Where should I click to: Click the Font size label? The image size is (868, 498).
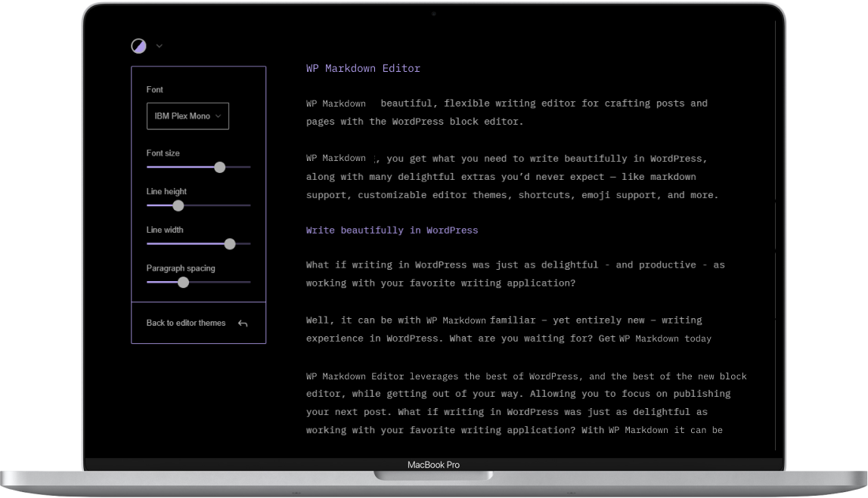click(163, 153)
